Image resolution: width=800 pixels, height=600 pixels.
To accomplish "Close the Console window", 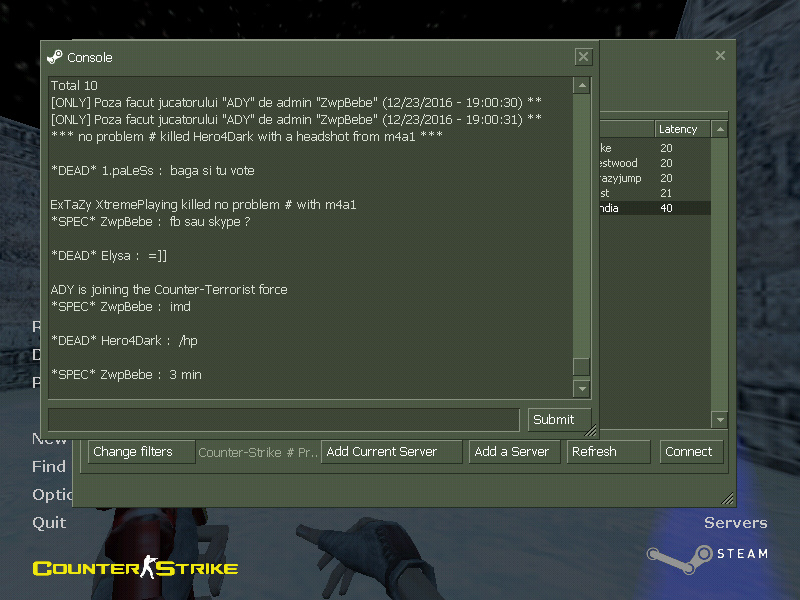I will (583, 57).
